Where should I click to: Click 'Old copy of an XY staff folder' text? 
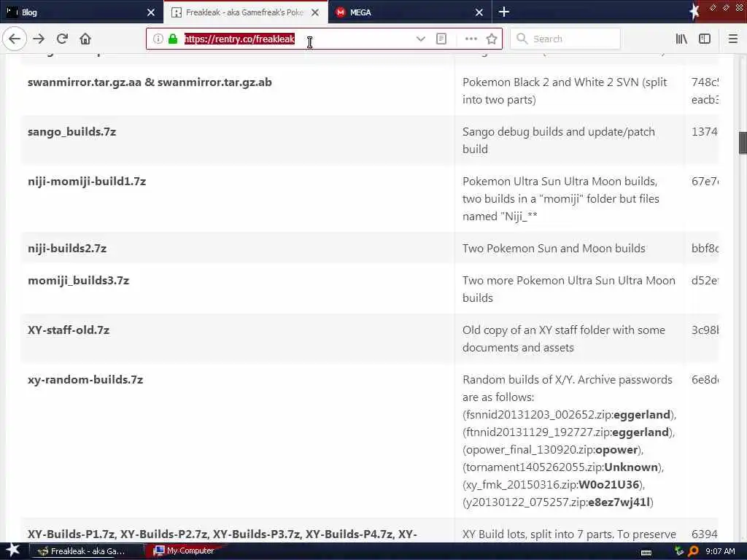pyautogui.click(x=564, y=338)
